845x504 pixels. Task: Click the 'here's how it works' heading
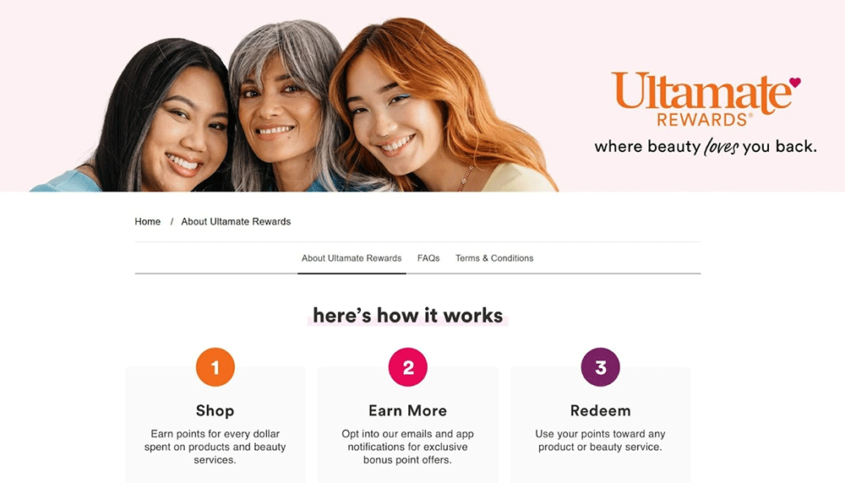tap(408, 316)
